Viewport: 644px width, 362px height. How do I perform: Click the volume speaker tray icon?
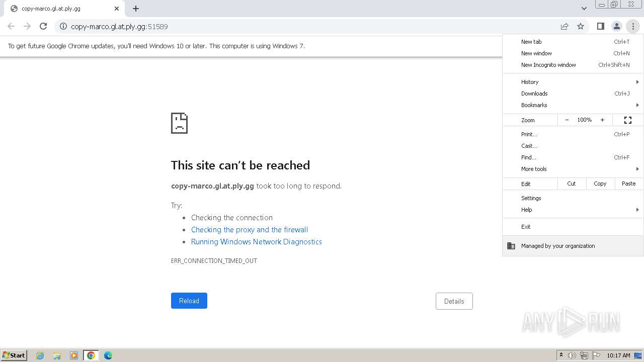click(572, 355)
